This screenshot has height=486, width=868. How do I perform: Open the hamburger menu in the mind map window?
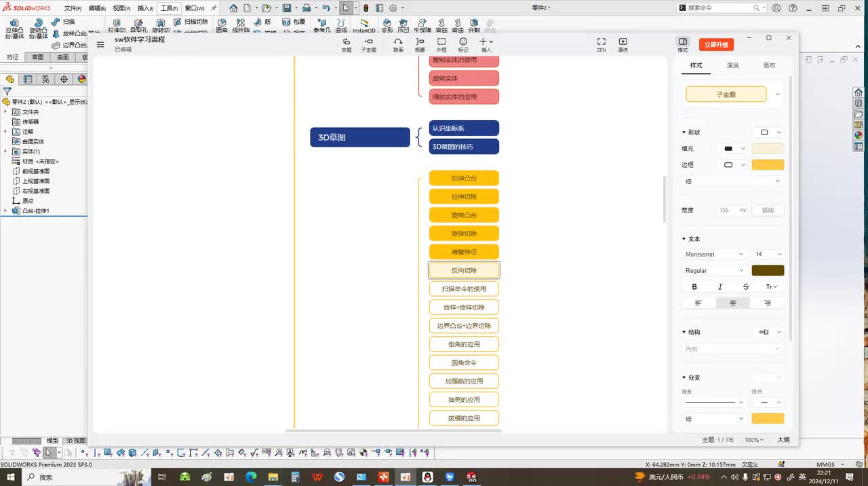coord(100,44)
